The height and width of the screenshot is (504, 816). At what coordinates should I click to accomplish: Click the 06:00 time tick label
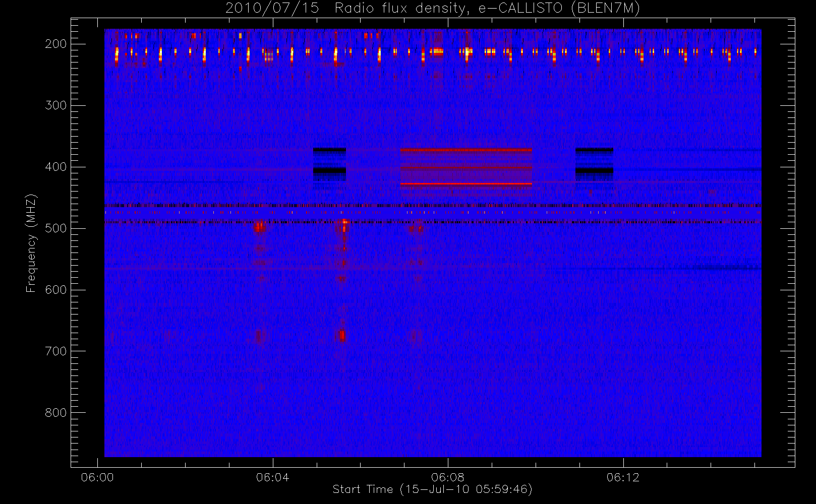[x=97, y=477]
